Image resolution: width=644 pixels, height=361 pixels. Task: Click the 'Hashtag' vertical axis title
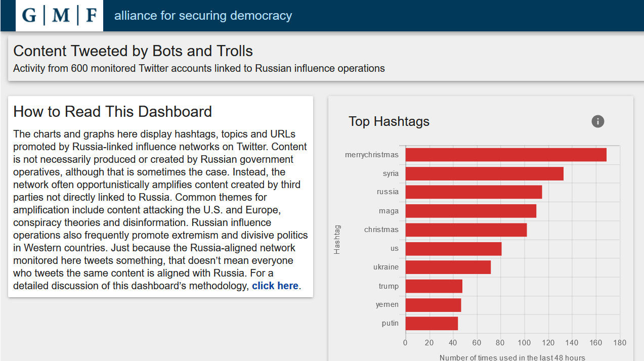coord(337,240)
